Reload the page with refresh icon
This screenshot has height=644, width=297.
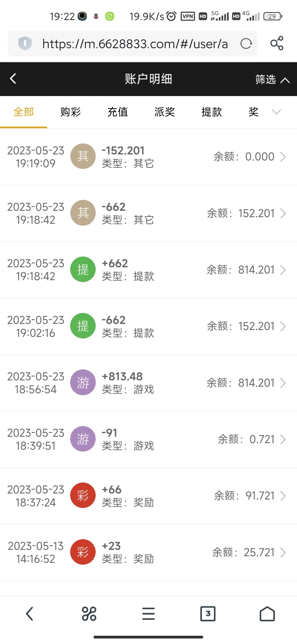[x=246, y=43]
